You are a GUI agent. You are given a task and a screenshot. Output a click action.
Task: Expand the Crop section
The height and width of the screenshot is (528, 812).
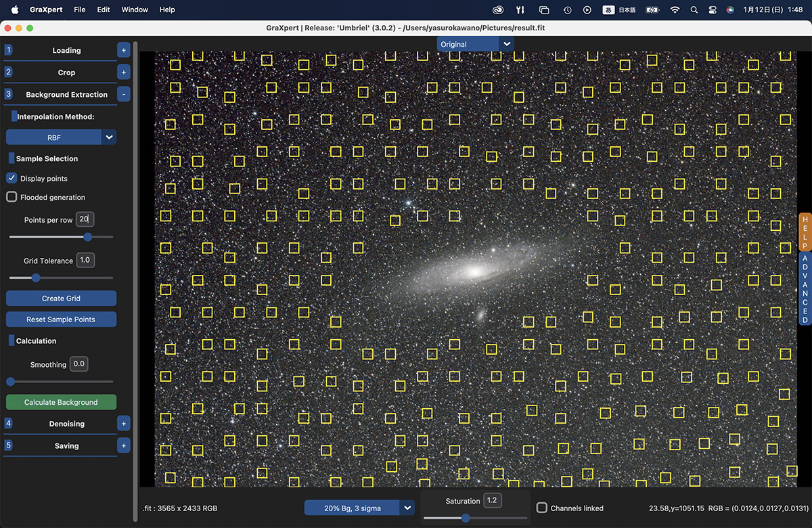point(123,72)
